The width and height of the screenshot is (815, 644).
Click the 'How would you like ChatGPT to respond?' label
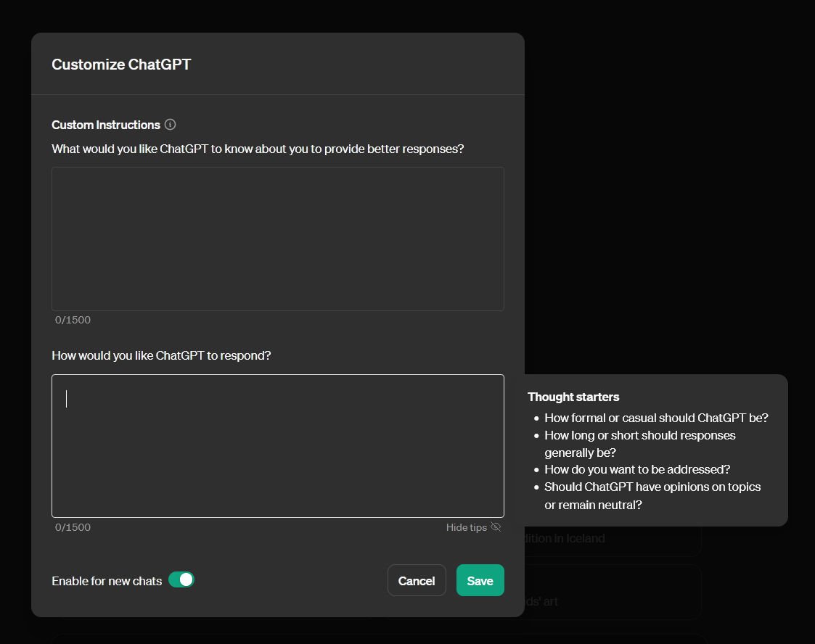[x=162, y=356]
